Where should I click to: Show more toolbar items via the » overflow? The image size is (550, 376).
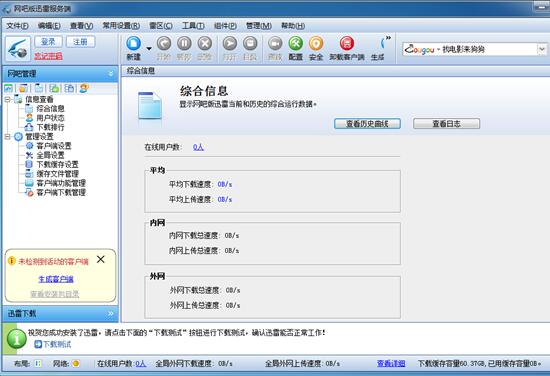(x=388, y=38)
